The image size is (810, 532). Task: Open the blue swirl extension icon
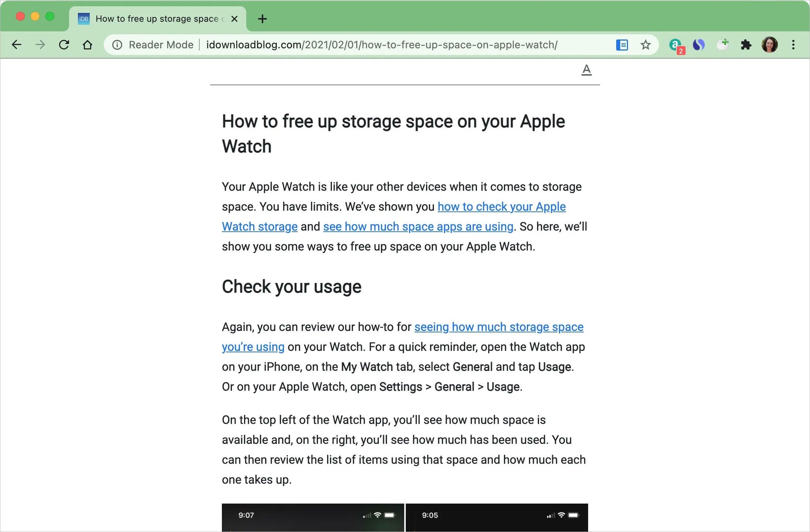pos(699,45)
